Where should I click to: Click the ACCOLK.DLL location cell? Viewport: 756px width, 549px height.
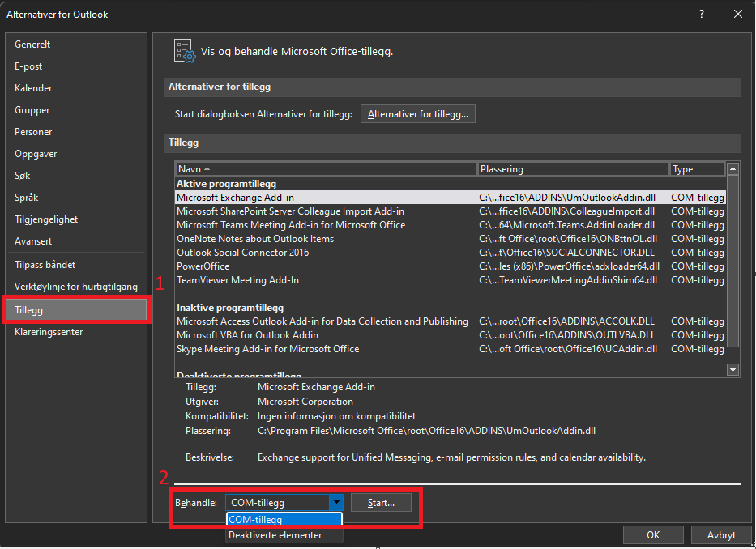click(566, 321)
